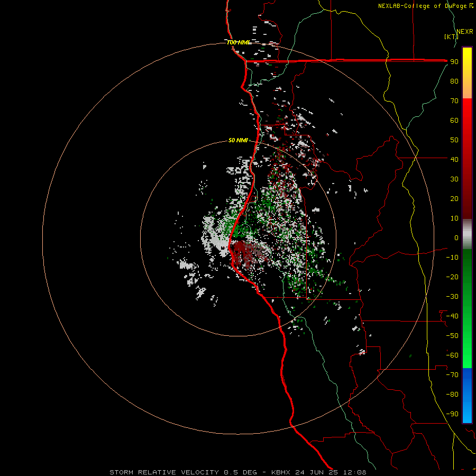Click the -80 value on the velocity scale
476x476 pixels.
tap(452, 395)
